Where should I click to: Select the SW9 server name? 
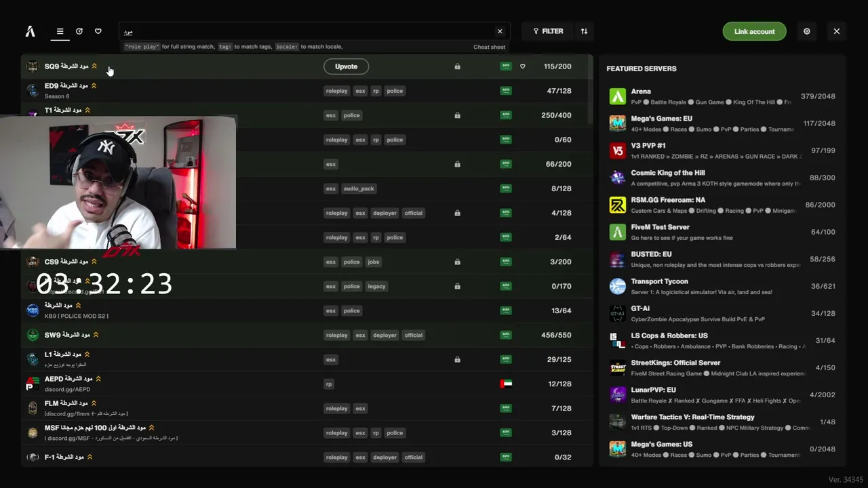[x=67, y=335]
